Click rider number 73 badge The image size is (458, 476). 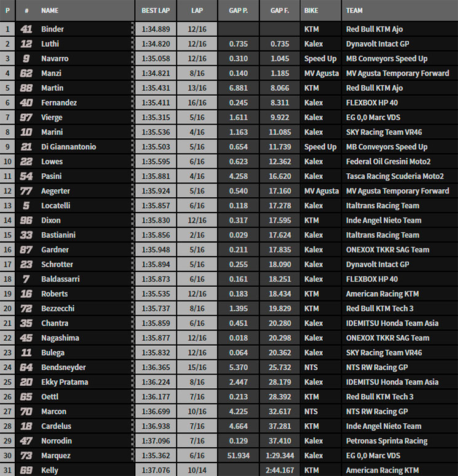point(26,456)
